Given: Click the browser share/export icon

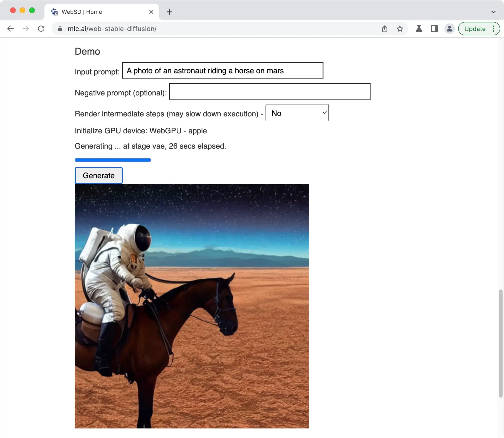Looking at the screenshot, I should tap(384, 28).
